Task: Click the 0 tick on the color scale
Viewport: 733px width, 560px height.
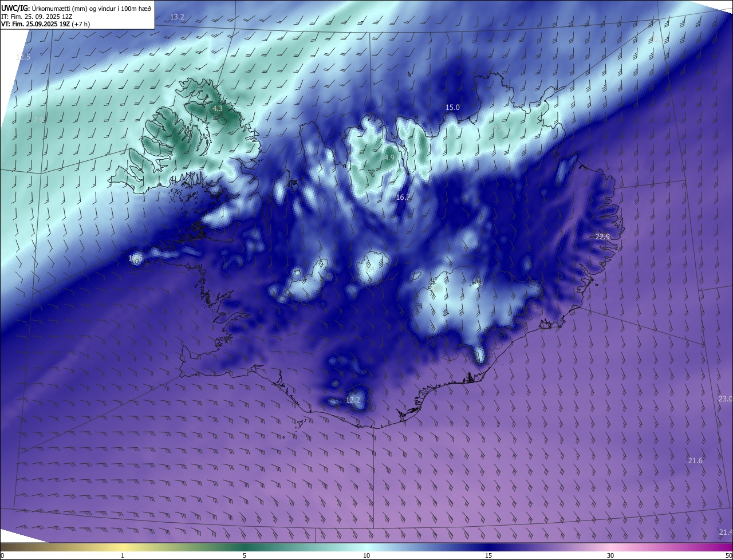Action: [x=2, y=555]
